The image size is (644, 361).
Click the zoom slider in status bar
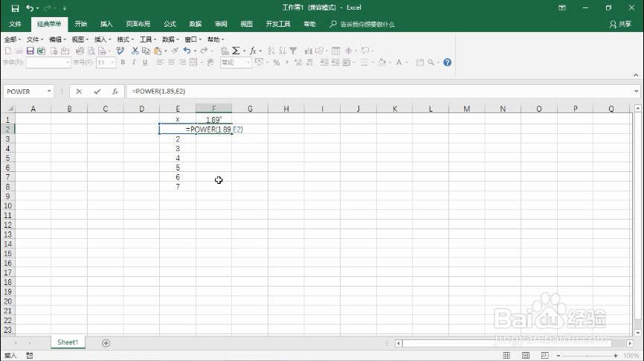click(587, 356)
